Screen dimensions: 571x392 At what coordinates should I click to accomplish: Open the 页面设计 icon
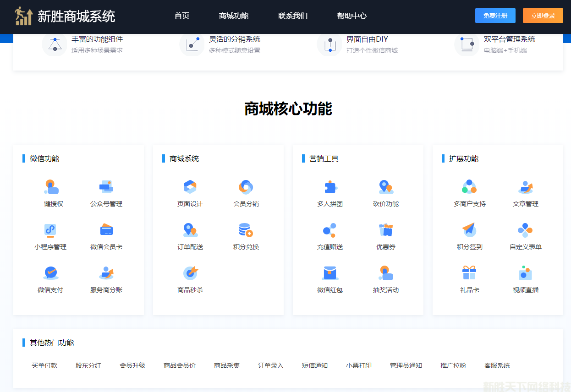coord(190,187)
